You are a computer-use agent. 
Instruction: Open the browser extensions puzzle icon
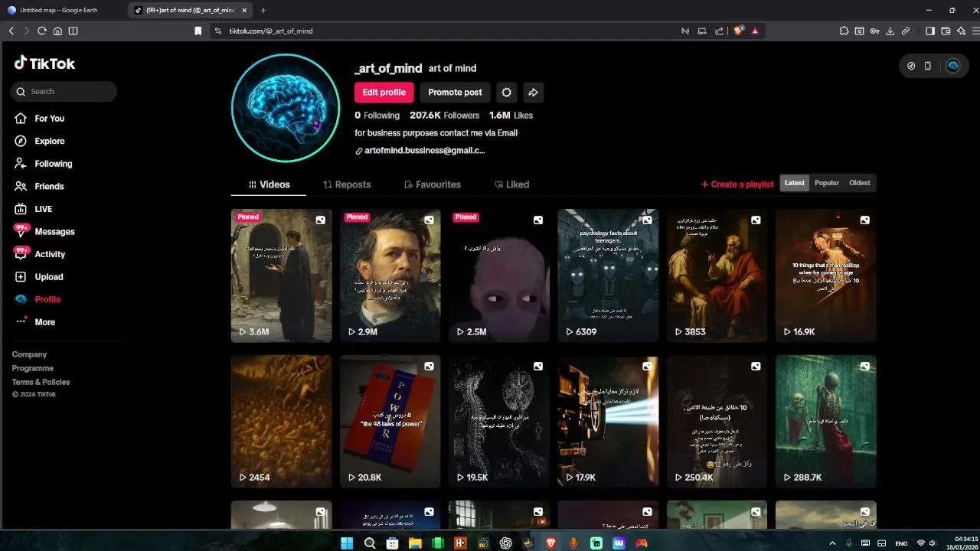pos(844,31)
